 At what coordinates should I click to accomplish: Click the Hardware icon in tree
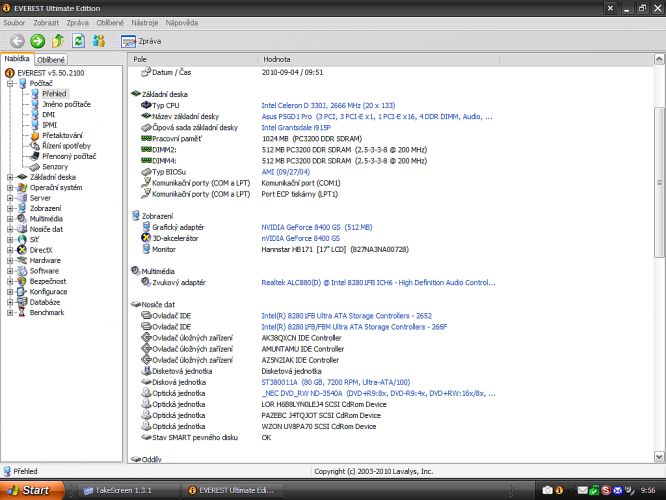click(x=22, y=260)
